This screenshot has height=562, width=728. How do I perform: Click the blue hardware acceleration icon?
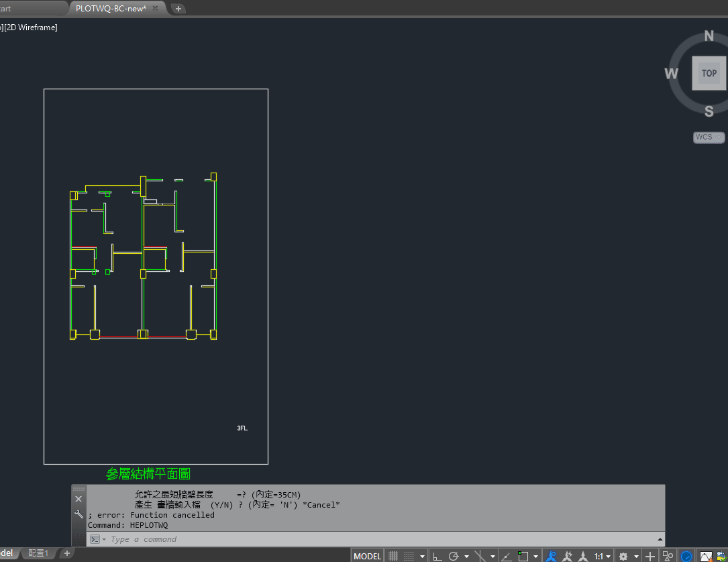coord(686,556)
